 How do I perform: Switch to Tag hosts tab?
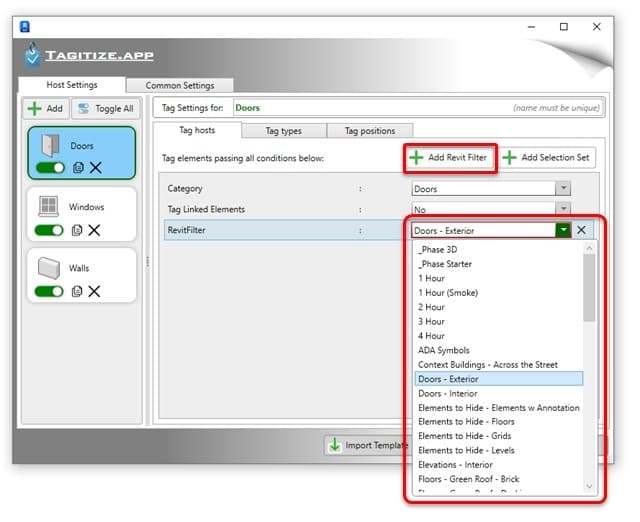tap(197, 130)
